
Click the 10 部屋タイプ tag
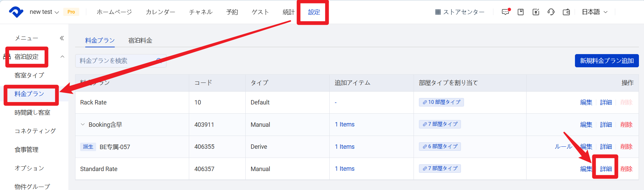point(441,102)
